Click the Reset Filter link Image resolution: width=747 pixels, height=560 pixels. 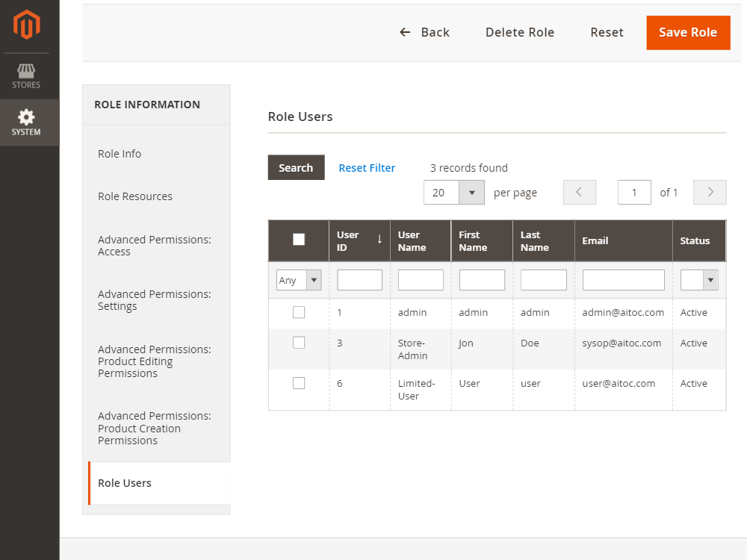pos(367,168)
